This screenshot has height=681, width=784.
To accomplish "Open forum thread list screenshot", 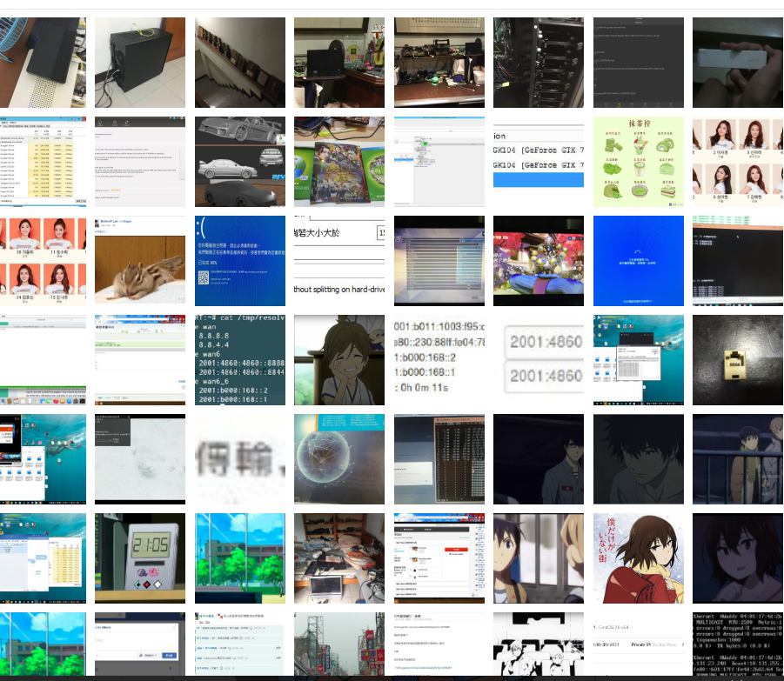I will tap(240, 644).
